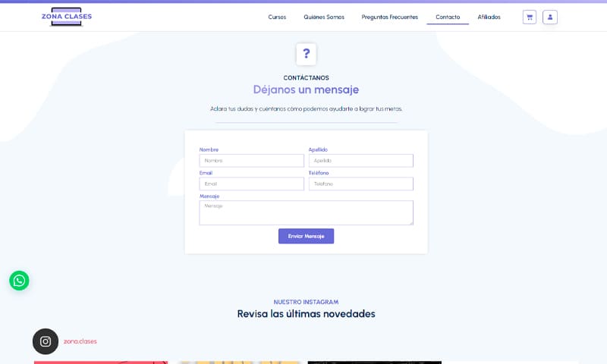The image size is (607, 364).
Task: Click the question mark icon above Contáctanos
Action: tap(306, 54)
